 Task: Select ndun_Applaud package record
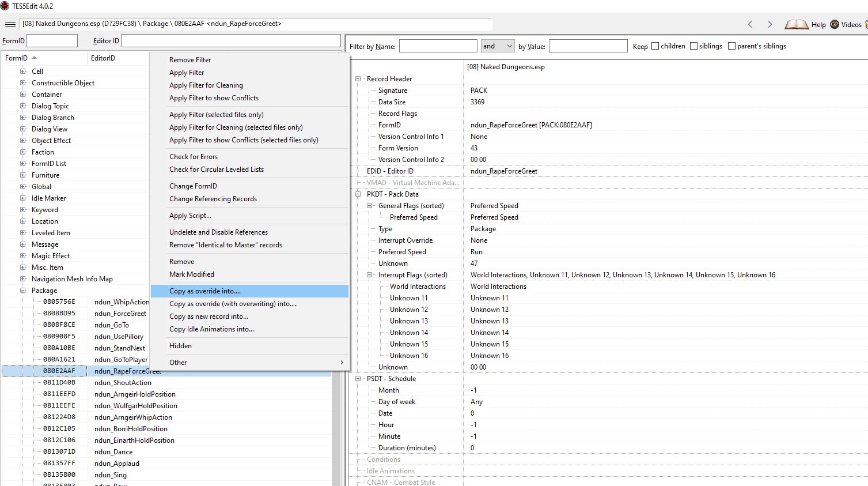(x=117, y=464)
